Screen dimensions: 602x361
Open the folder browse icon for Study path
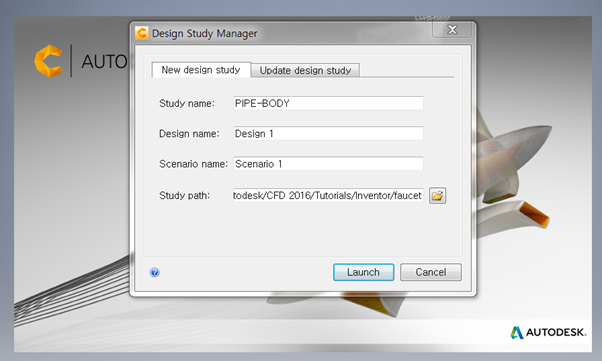coord(437,195)
